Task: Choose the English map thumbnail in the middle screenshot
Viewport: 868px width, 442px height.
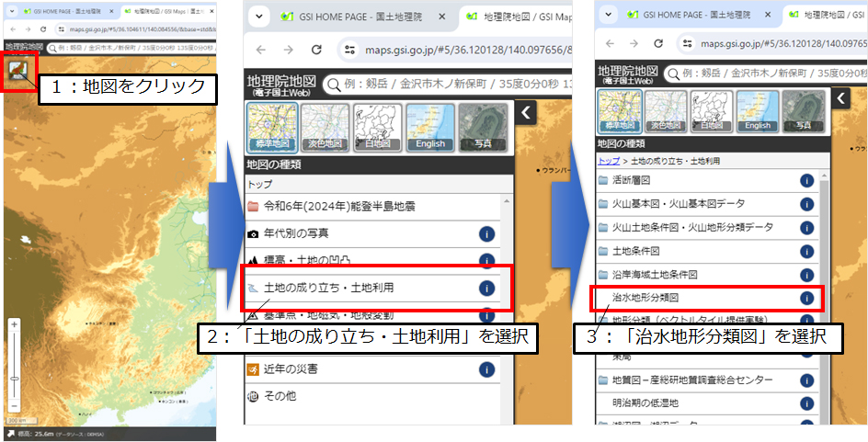Action: pyautogui.click(x=430, y=128)
